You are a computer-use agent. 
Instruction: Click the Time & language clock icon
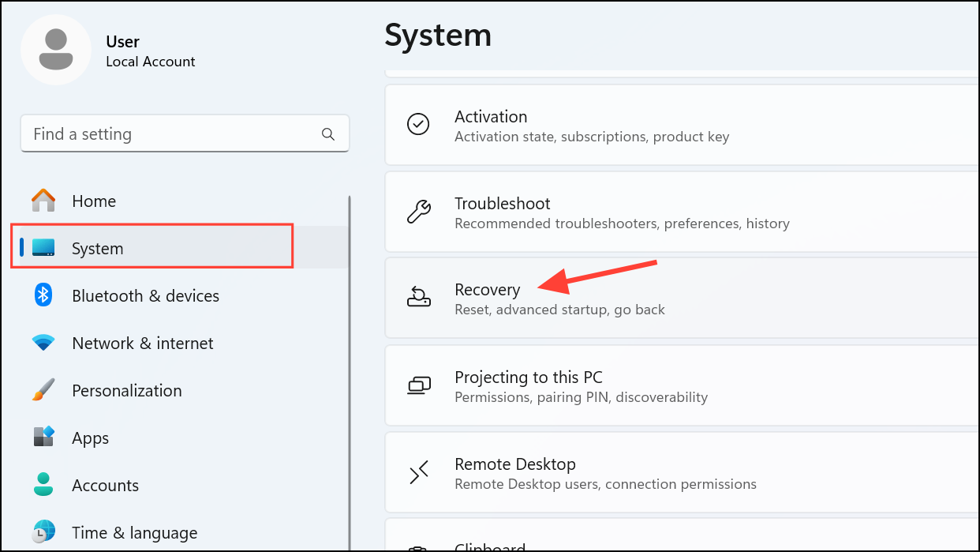[x=42, y=532]
